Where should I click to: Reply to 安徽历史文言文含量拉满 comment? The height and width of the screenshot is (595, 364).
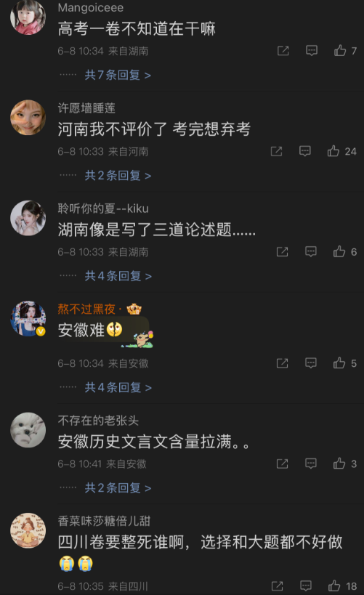point(311,464)
